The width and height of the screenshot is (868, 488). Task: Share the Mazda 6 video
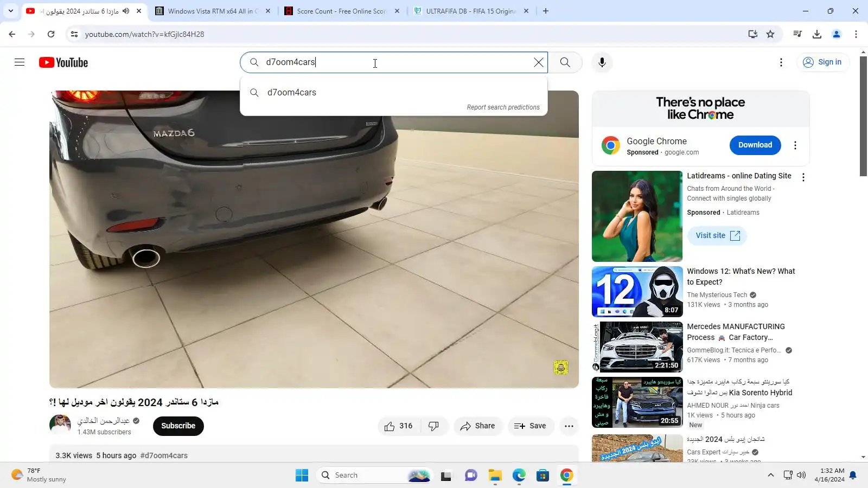[477, 426]
